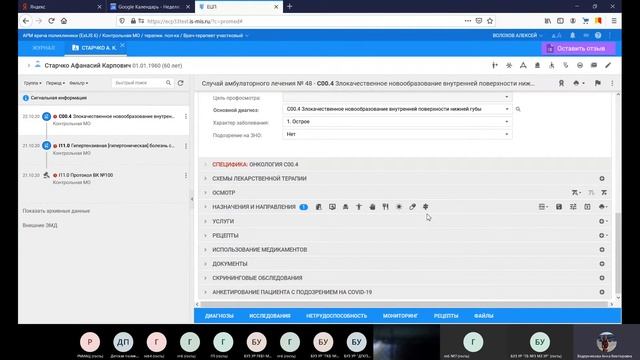Add an entry with plus icon in Схемы лекарственной терапии
This screenshot has width=640, height=360.
[x=602, y=179]
